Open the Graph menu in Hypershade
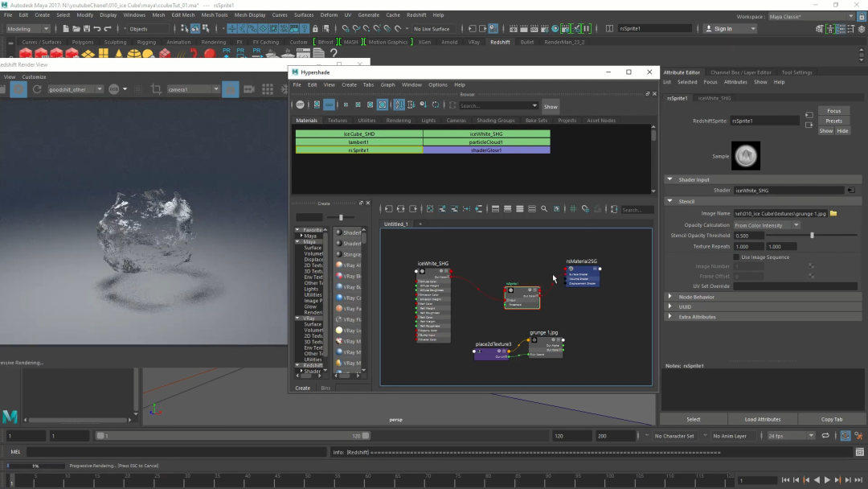Viewport: 868px width, 489px height. pyautogui.click(x=387, y=84)
